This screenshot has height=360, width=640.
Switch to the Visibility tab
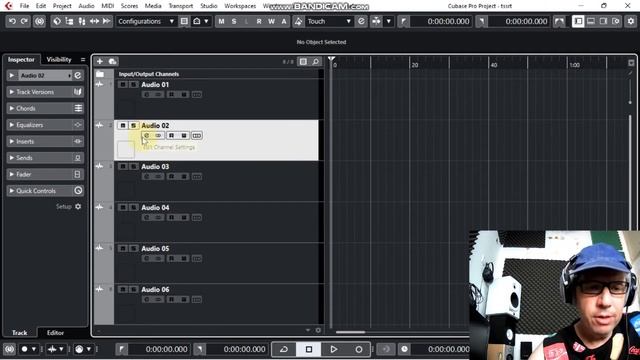click(59, 60)
